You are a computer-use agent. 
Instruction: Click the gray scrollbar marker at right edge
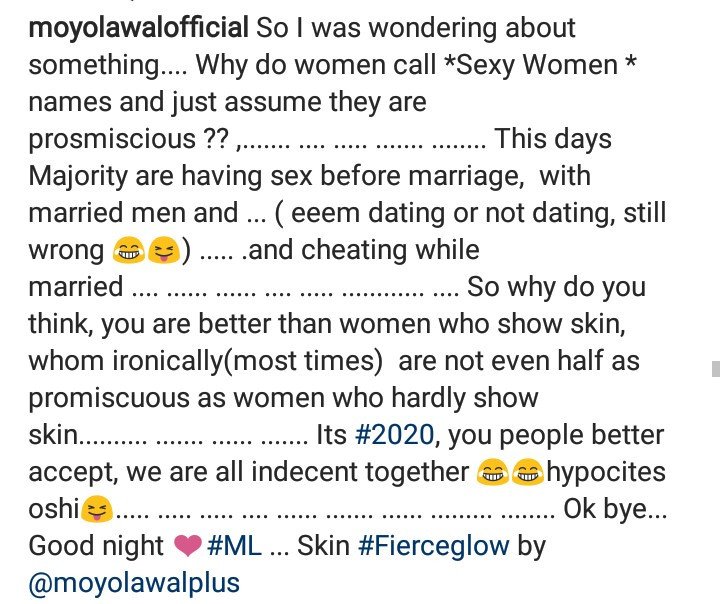pos(716,369)
